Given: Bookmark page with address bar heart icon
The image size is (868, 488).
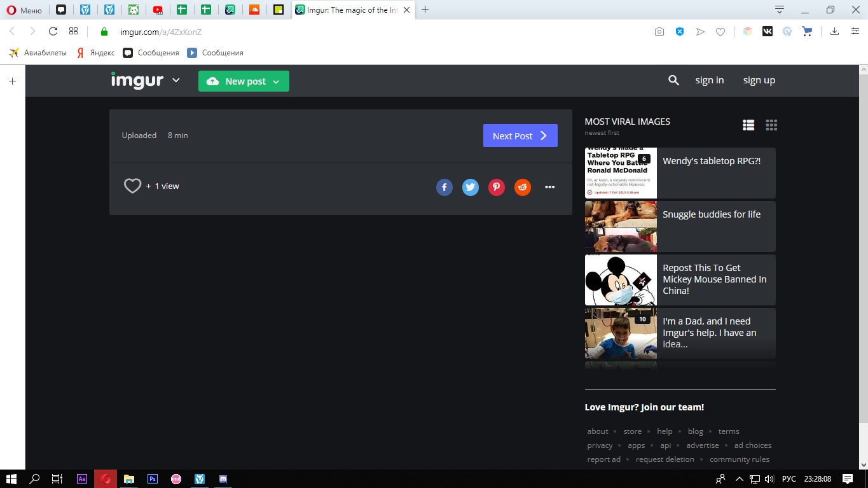Looking at the screenshot, I should [x=720, y=32].
